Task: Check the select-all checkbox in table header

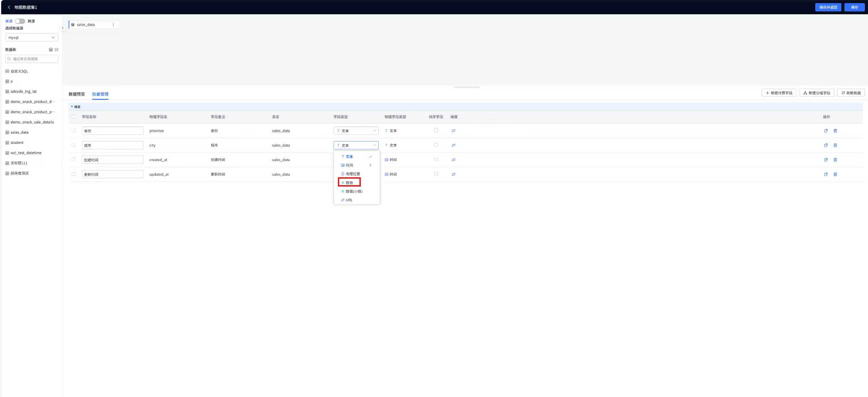Action: 73,117
